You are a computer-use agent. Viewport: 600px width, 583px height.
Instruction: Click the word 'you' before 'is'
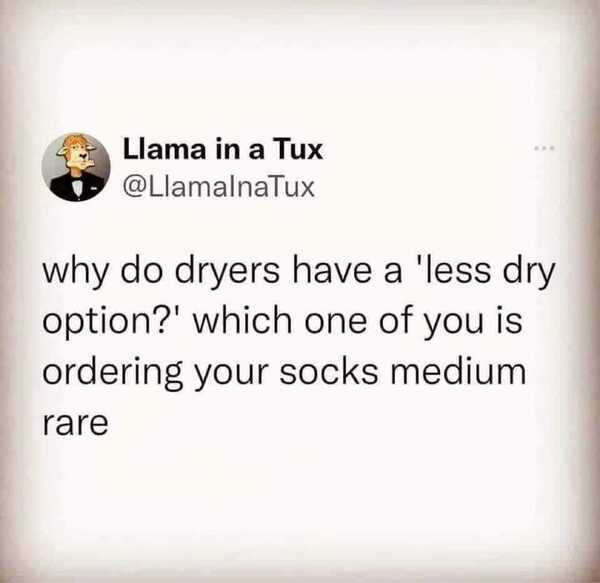pos(453,324)
